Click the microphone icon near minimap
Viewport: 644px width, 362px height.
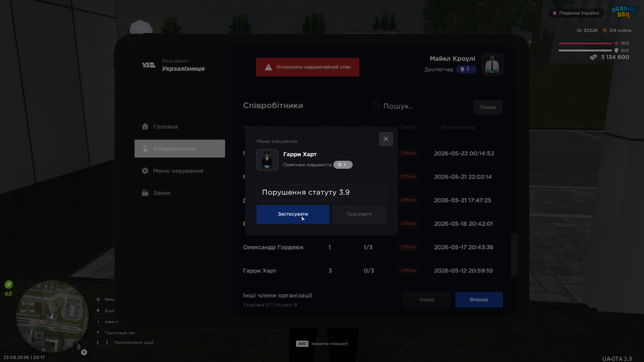(x=78, y=346)
